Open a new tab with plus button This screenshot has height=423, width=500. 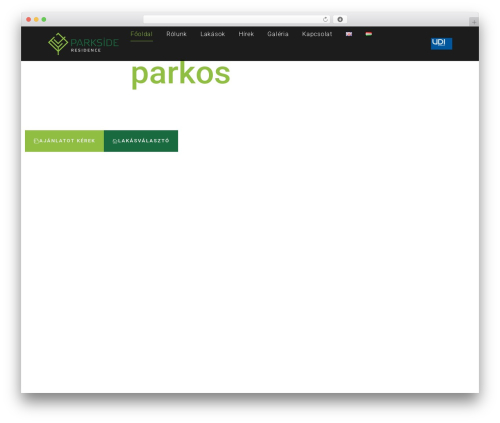pyautogui.click(x=474, y=22)
